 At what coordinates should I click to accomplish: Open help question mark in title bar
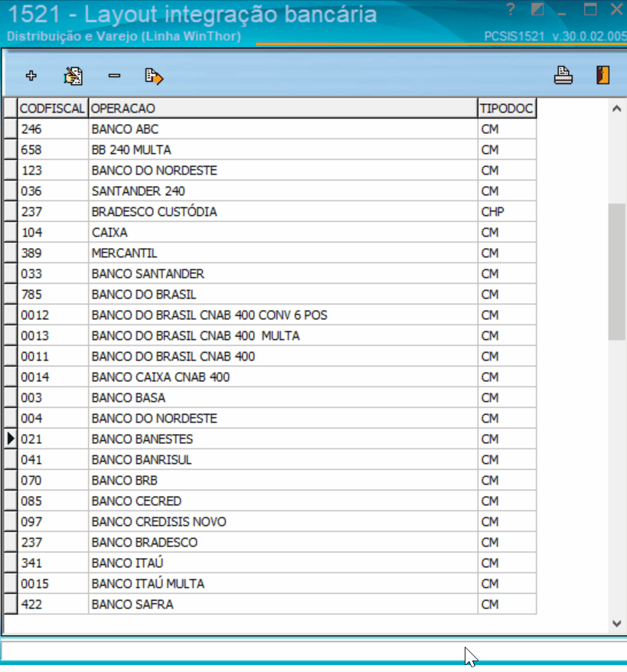(510, 9)
